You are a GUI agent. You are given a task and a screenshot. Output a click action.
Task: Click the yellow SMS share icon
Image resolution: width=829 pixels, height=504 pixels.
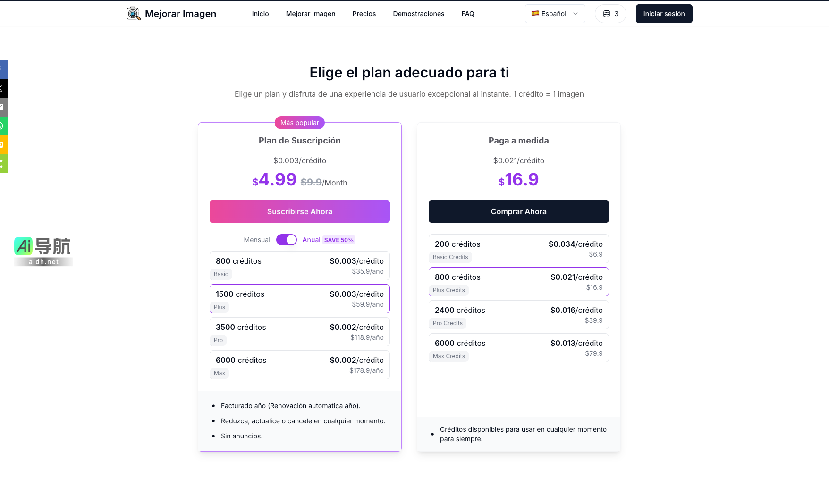[3, 145]
